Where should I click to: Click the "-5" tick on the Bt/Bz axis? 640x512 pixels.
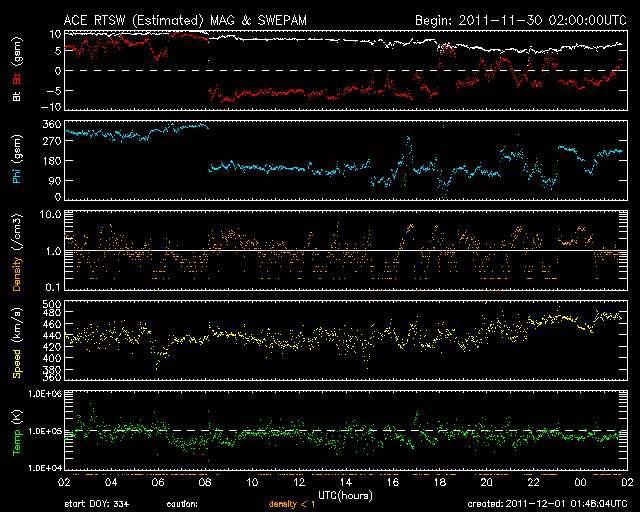tap(53, 90)
